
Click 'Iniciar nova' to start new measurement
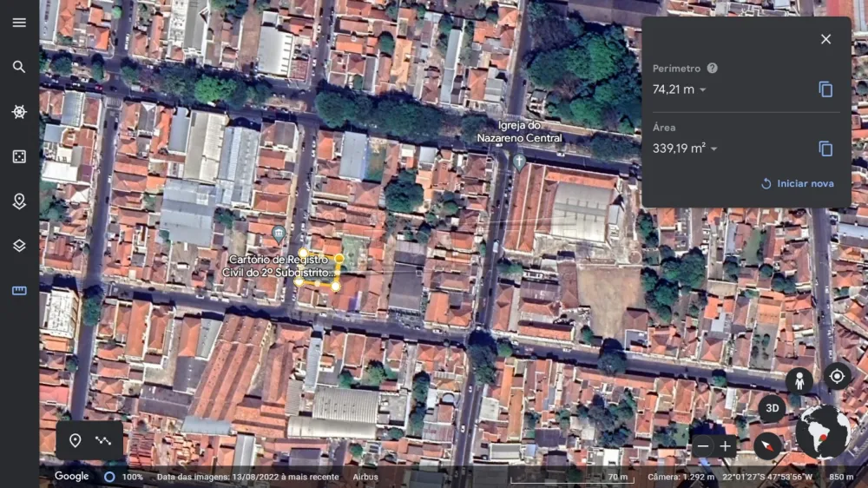pyautogui.click(x=797, y=183)
